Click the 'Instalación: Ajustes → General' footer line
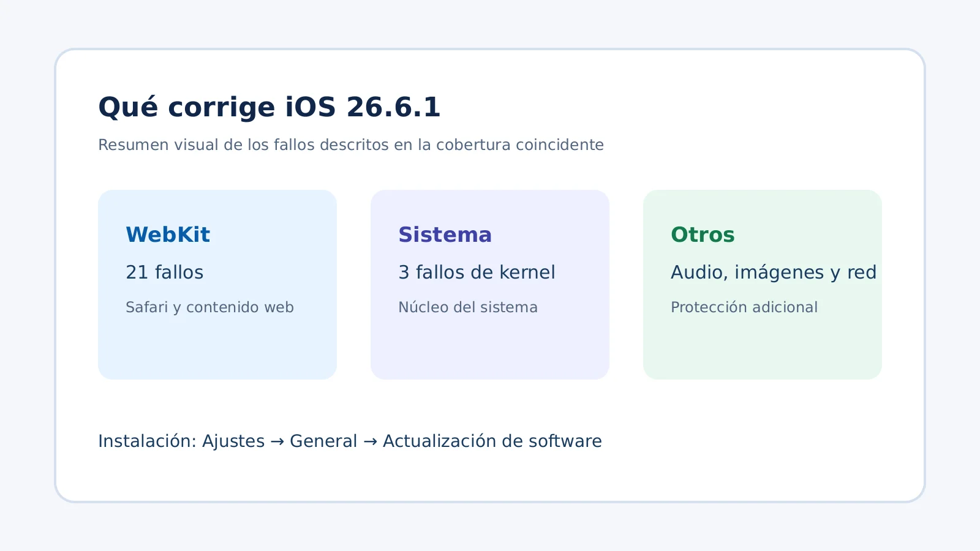Image resolution: width=980 pixels, height=551 pixels. 350,441
